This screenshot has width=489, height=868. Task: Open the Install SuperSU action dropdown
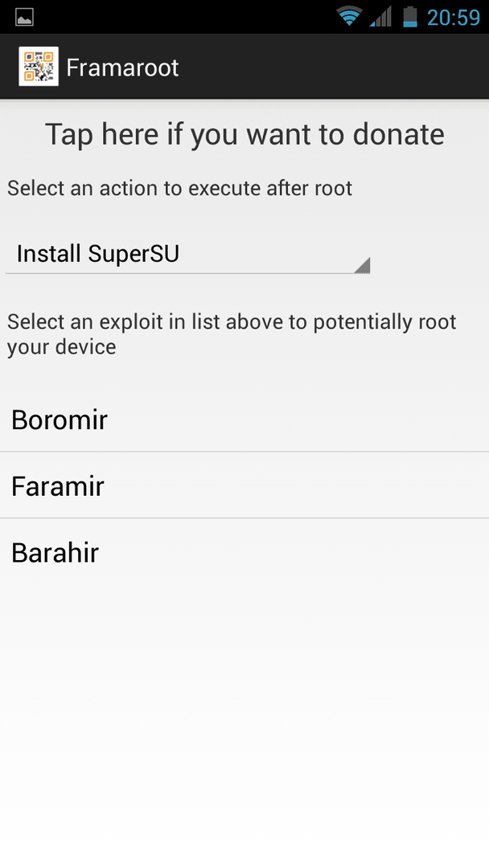187,254
